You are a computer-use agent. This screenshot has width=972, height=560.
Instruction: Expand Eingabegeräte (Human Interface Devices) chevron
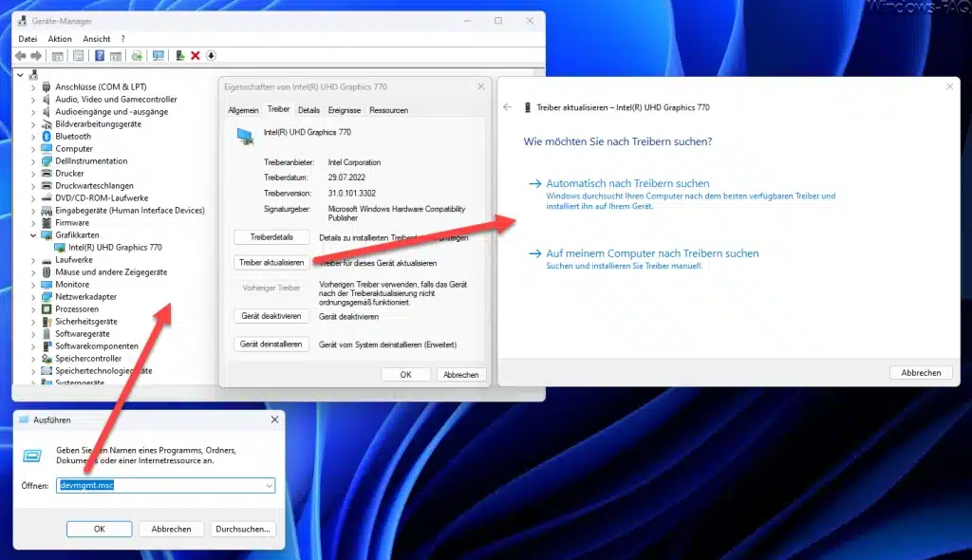point(33,211)
